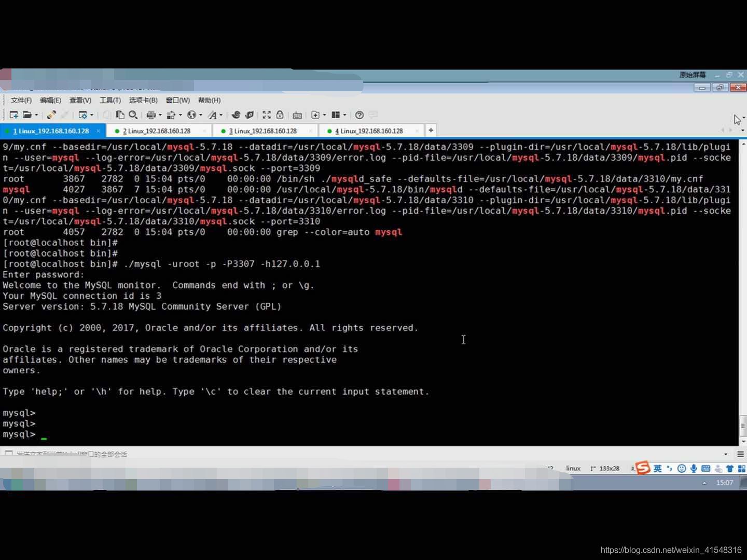Expand the globe encoding dropdown arrow
Image resolution: width=747 pixels, height=560 pixels.
[200, 115]
